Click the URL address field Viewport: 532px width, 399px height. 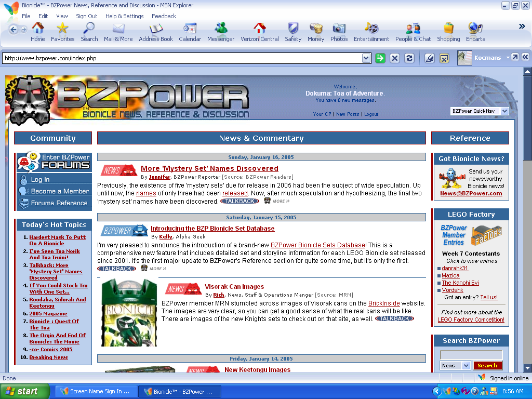182,58
